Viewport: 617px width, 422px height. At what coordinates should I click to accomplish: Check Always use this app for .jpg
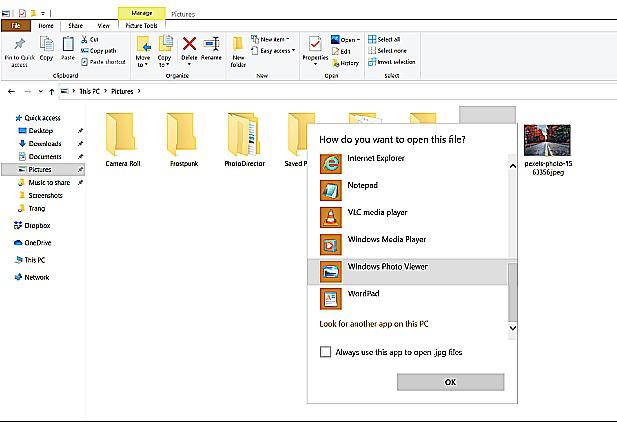pyautogui.click(x=325, y=352)
